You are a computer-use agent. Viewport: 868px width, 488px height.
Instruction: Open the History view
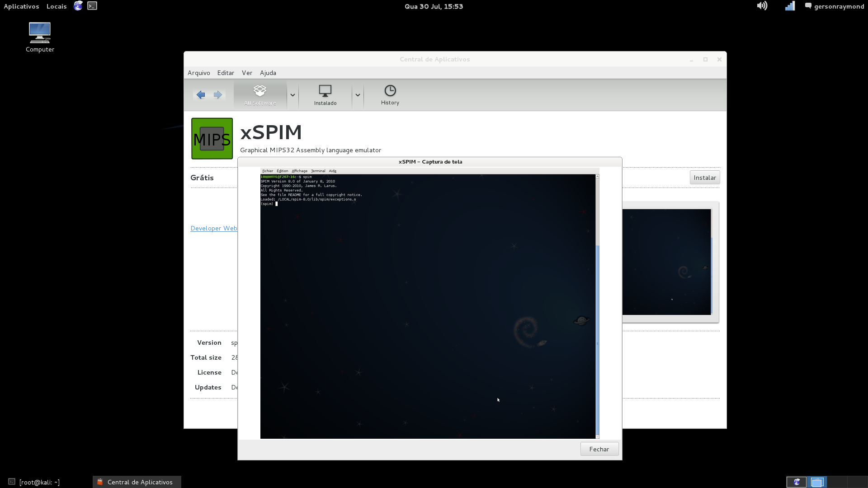tap(390, 95)
